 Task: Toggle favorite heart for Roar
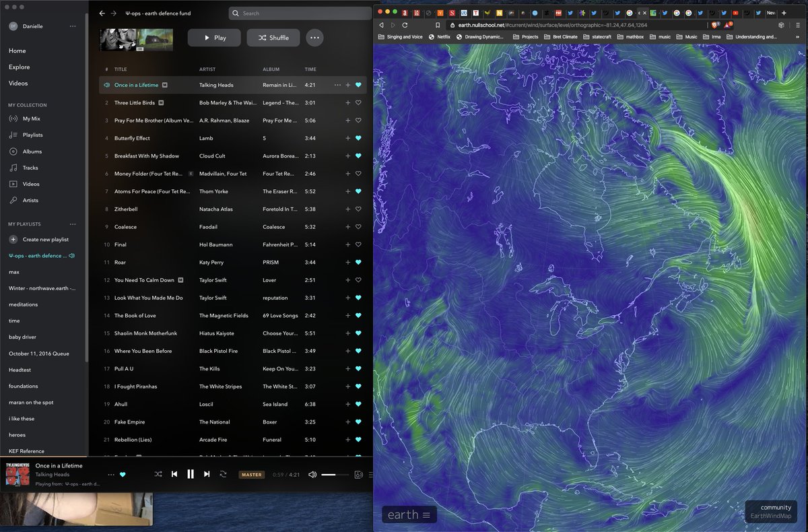[358, 263]
